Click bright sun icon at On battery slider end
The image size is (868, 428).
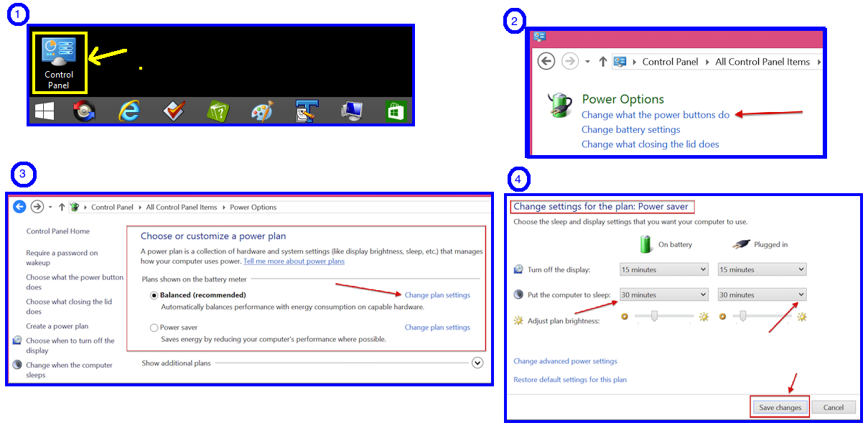click(x=704, y=317)
